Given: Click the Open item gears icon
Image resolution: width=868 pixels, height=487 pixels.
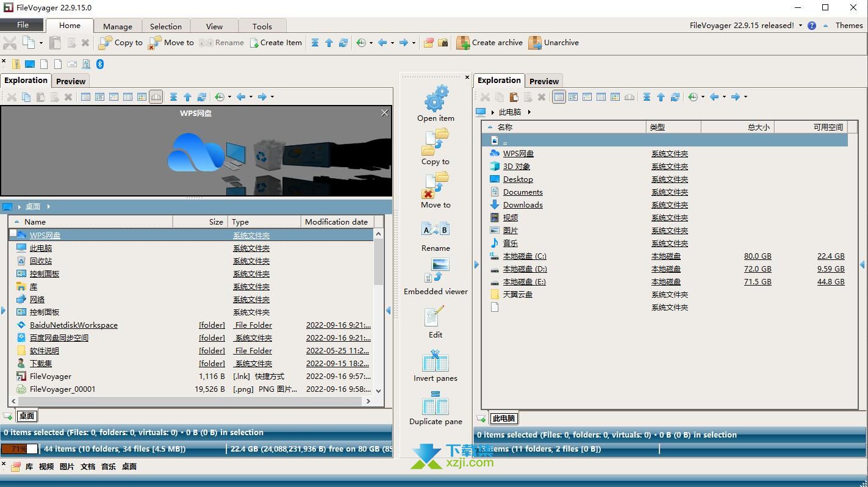Looking at the screenshot, I should 436,98.
